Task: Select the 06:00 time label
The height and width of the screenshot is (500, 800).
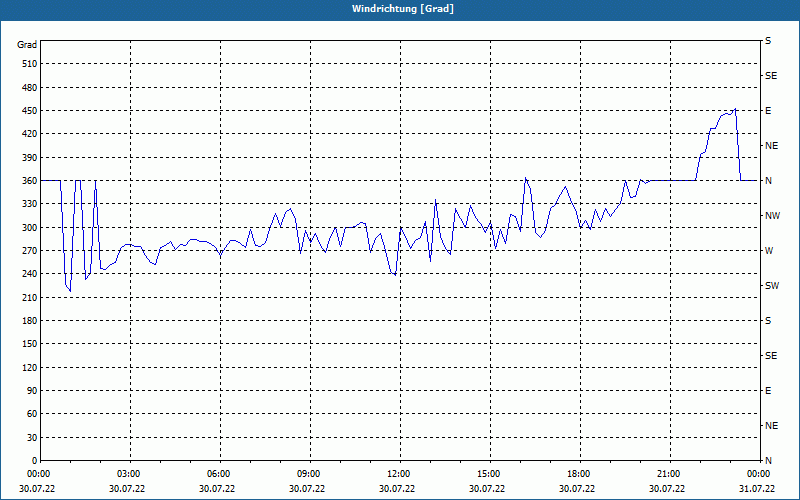Action: [x=217, y=474]
